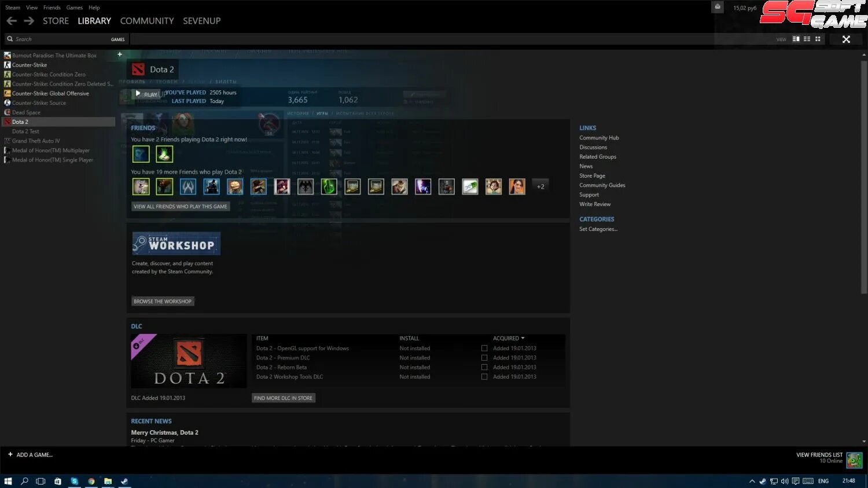
Task: Tick the OpenGL support for Windows checkbox
Action: (x=484, y=348)
